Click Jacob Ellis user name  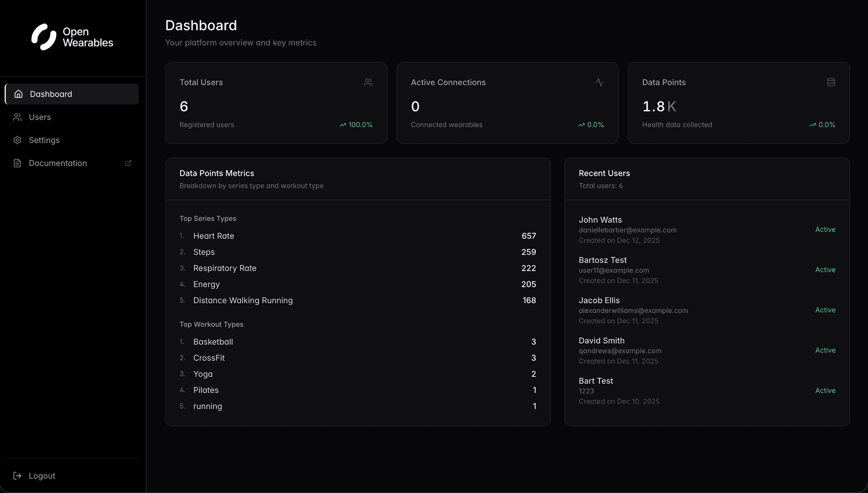click(599, 300)
